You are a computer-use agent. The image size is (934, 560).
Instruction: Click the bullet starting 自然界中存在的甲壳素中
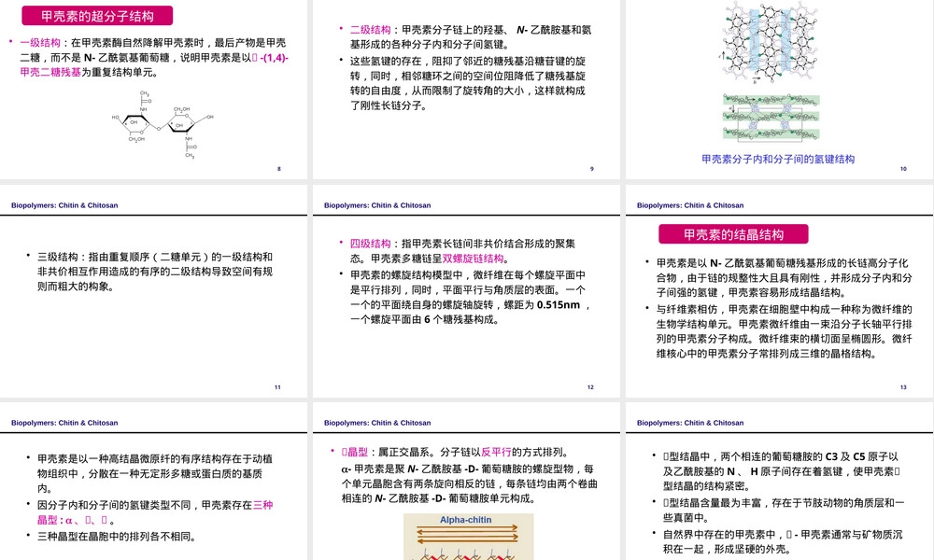click(x=783, y=541)
